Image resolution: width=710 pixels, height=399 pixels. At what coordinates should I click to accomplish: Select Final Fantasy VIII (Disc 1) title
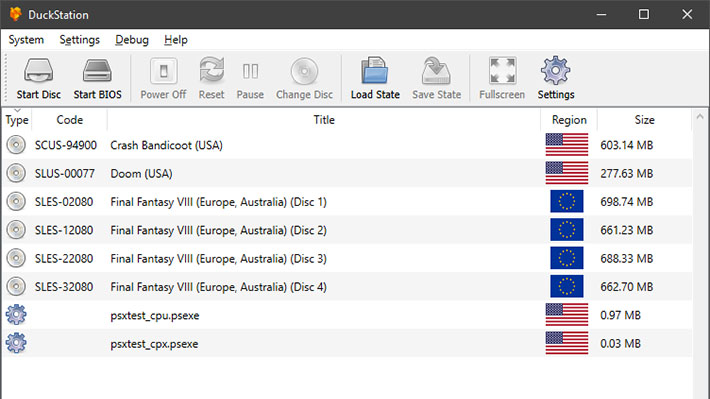[218, 202]
